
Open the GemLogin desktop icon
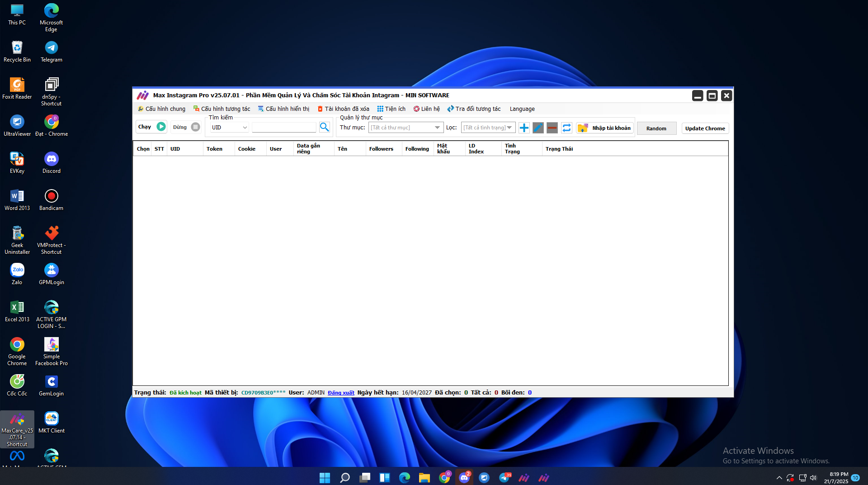coord(52,385)
